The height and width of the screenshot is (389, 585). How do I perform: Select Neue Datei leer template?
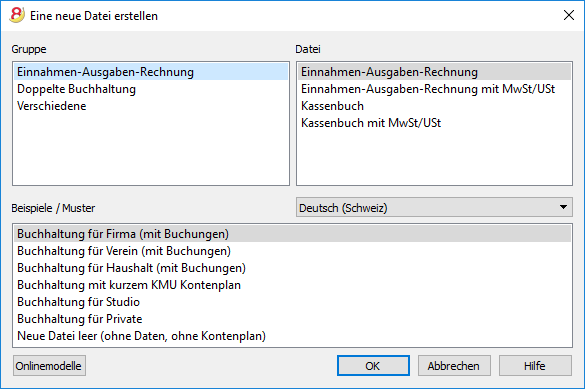point(292,336)
